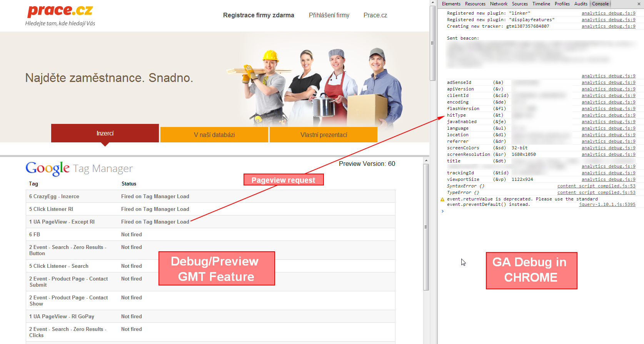Viewport: 644px width, 344px height.
Task: Click the '5 Click Listener RI' tag row
Action: (x=210, y=209)
